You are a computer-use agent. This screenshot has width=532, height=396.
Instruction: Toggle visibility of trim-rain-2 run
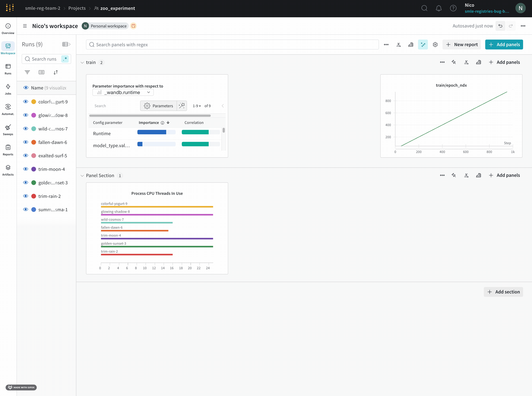(x=26, y=196)
